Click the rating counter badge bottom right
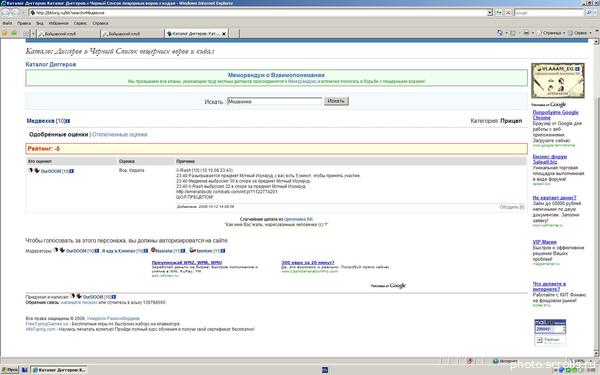Screen dimensions: 600x375 pos(550,326)
